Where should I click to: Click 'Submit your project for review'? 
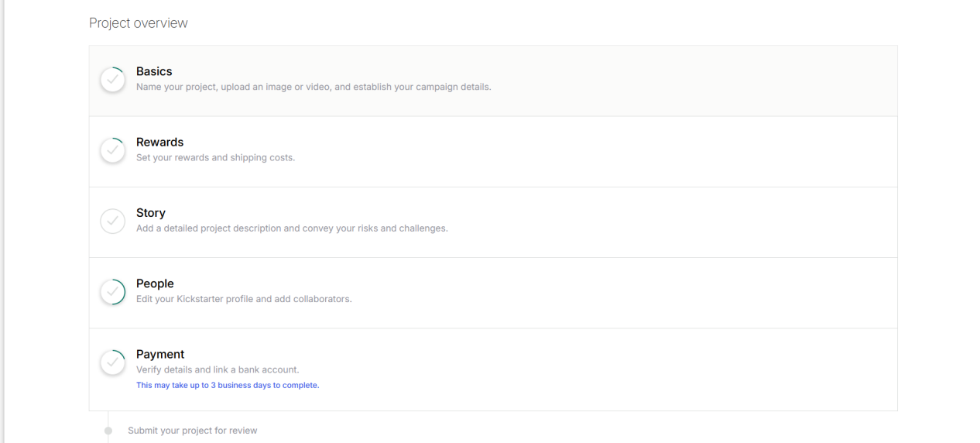pyautogui.click(x=192, y=431)
